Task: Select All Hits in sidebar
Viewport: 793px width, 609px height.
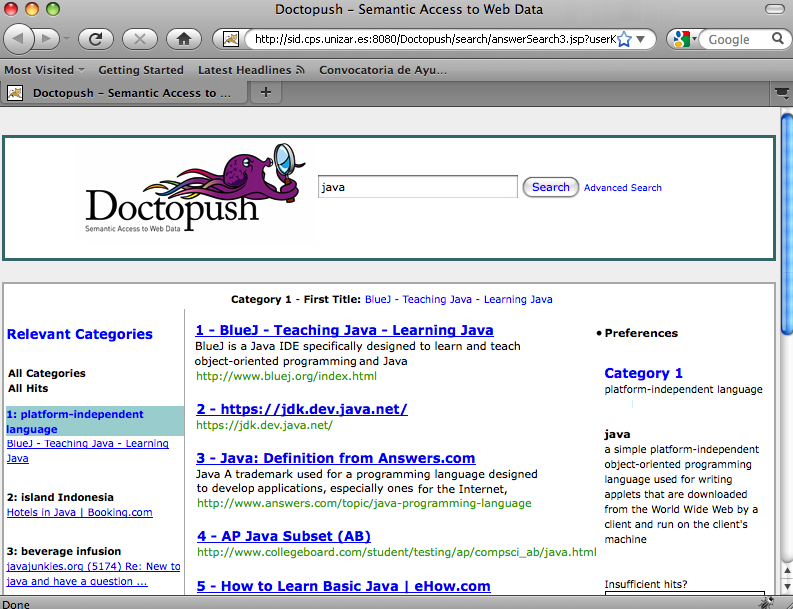Action: [x=28, y=388]
